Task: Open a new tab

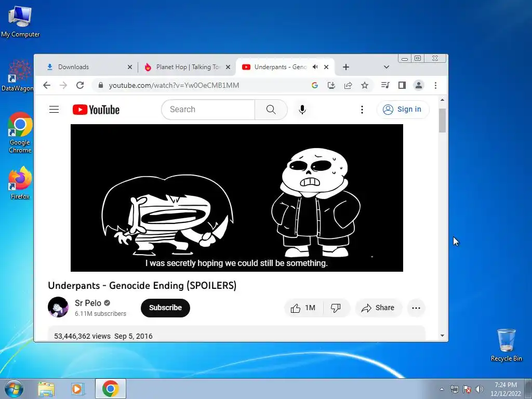Action: tap(345, 67)
